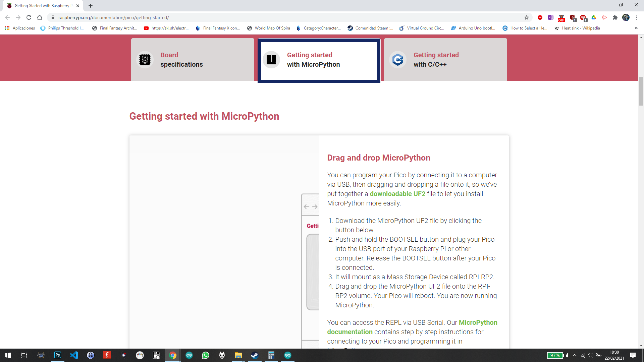Open the Philips Threshold bookmark
Screen dimensions: 644x362
62,28
